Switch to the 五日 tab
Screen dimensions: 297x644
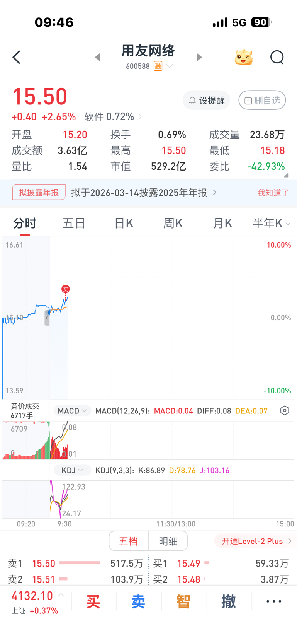pos(74,223)
